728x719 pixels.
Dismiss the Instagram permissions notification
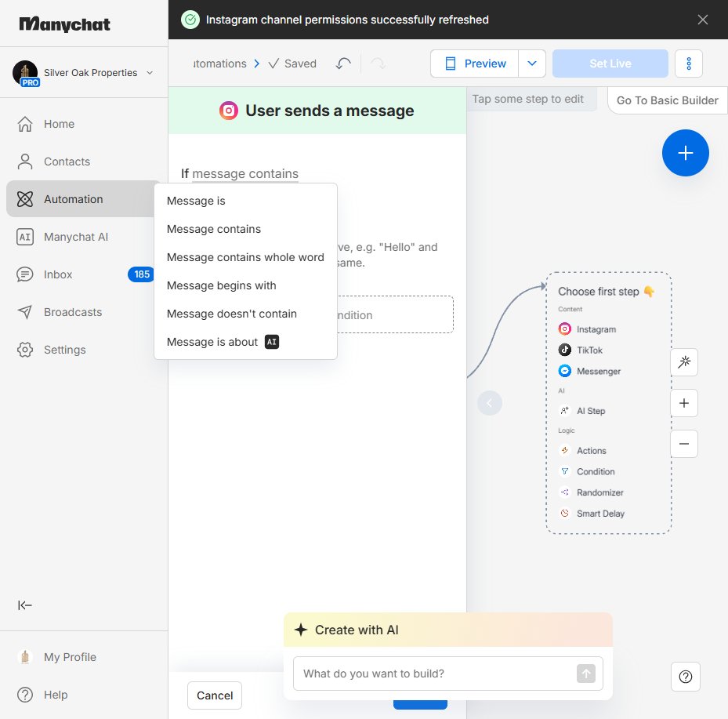[702, 20]
